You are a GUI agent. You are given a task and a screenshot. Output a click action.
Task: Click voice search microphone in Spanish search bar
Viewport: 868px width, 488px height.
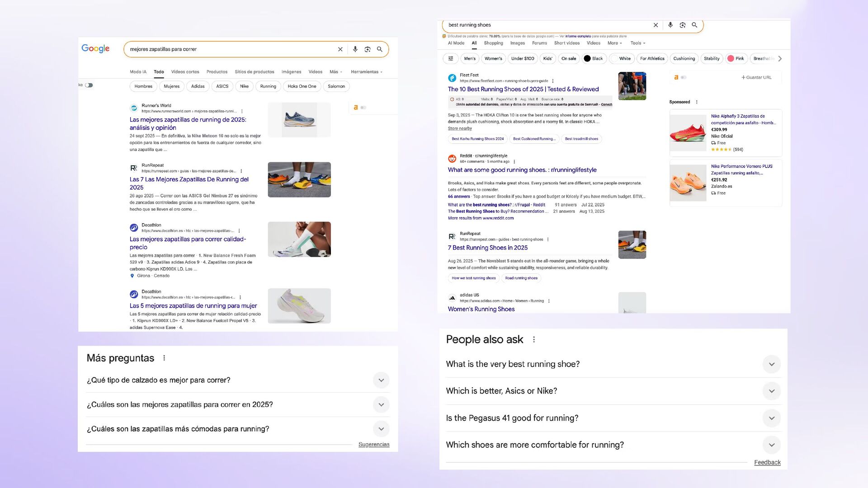point(355,49)
